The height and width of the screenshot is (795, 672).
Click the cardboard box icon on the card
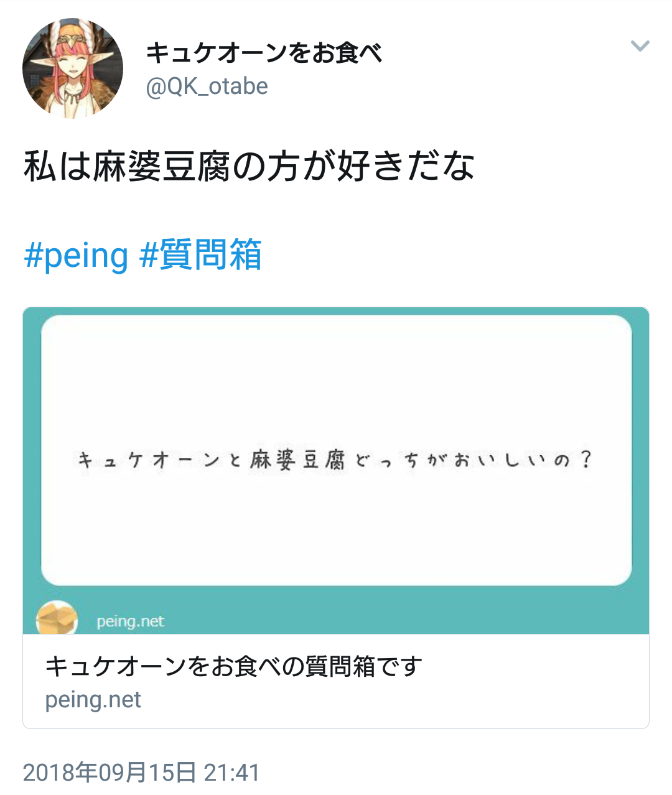pos(57,618)
